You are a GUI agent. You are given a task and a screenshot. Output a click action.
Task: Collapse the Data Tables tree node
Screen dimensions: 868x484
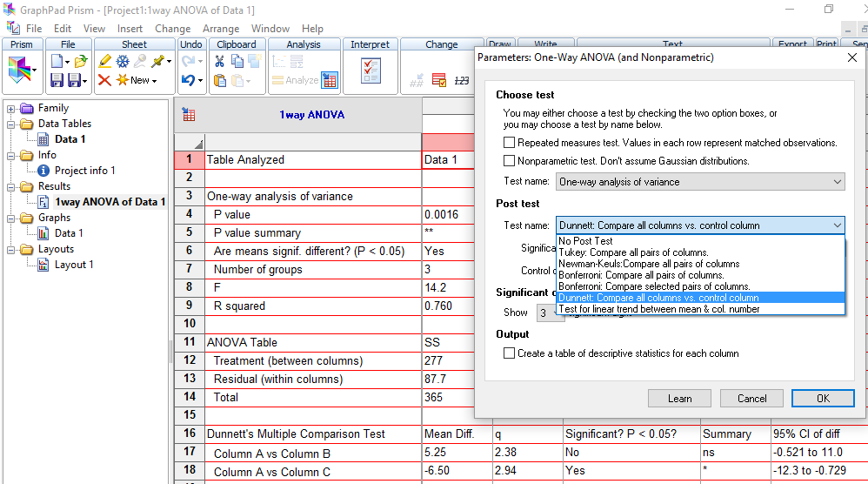point(10,124)
